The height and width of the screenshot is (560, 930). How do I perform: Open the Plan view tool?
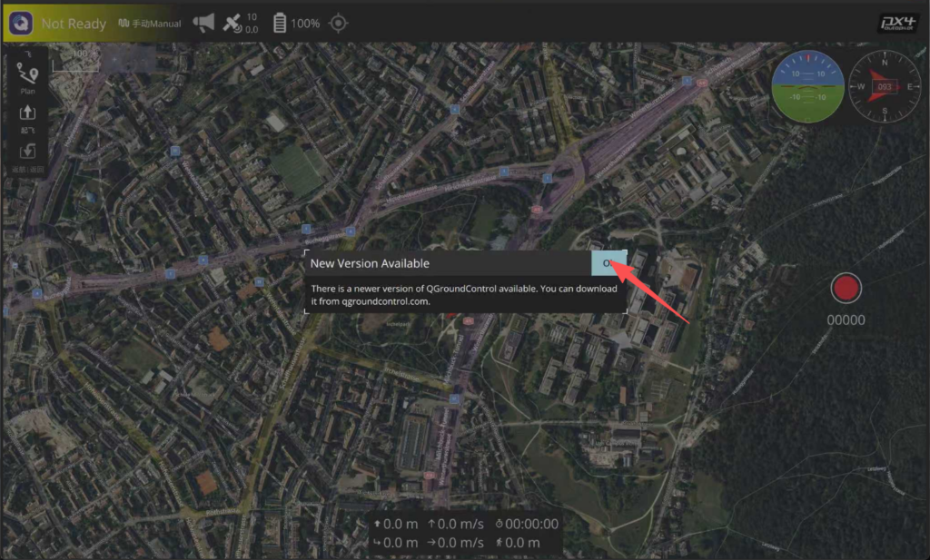point(26,78)
